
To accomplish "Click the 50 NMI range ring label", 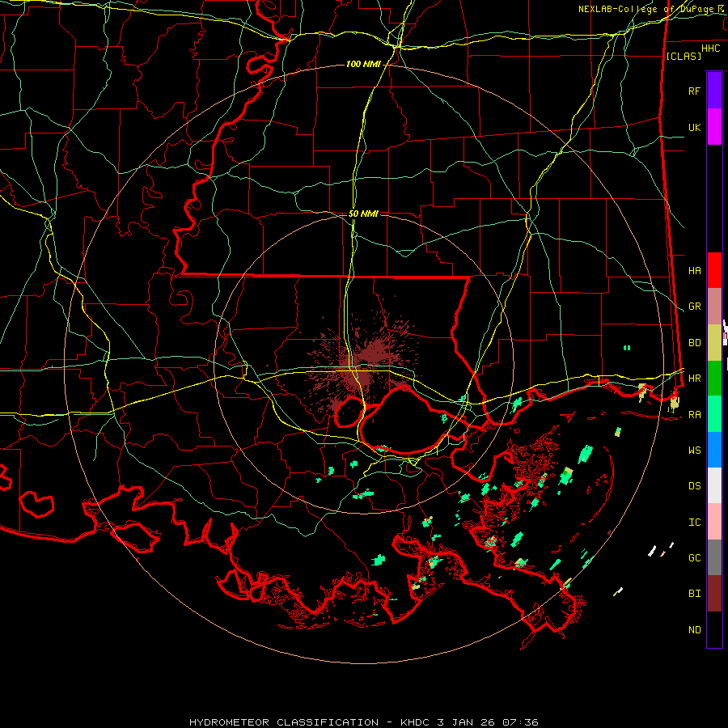I will point(363,214).
